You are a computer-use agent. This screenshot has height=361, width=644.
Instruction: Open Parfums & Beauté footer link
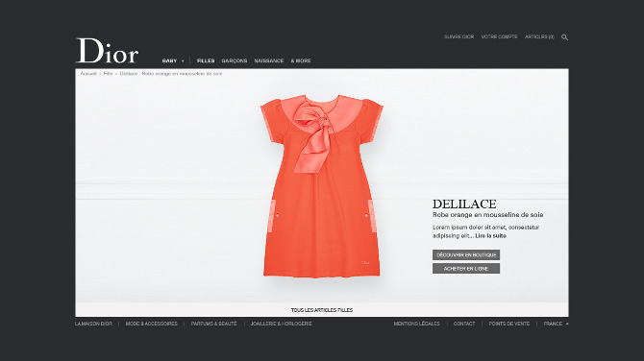tap(214, 324)
